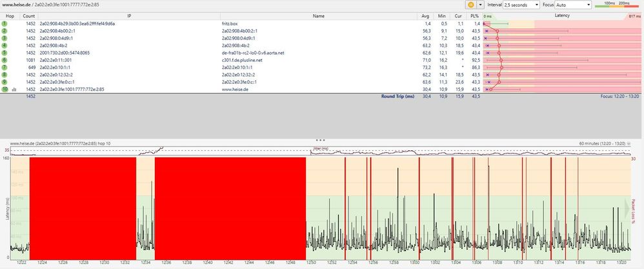Click the 12:50 tick on the time axis

click(x=311, y=263)
